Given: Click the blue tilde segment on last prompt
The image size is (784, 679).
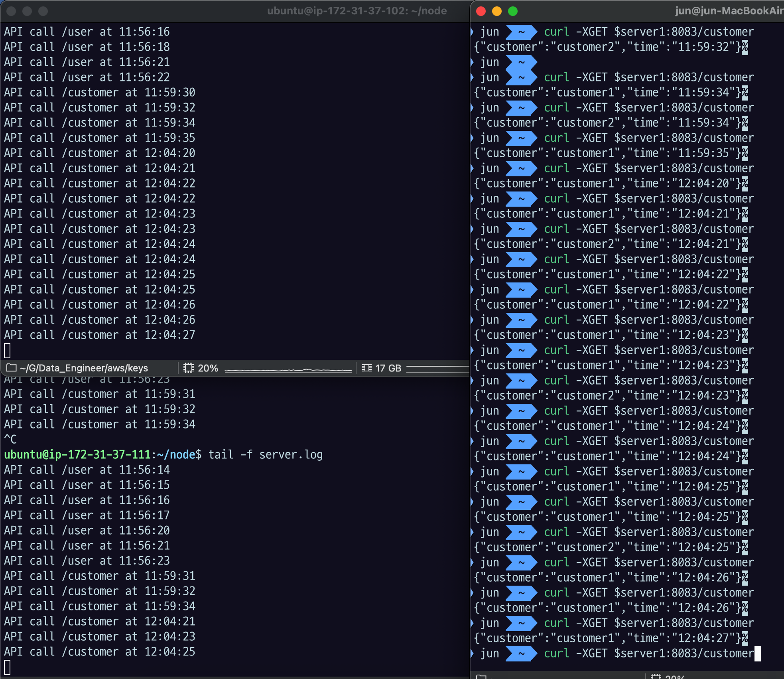Looking at the screenshot, I should [521, 653].
